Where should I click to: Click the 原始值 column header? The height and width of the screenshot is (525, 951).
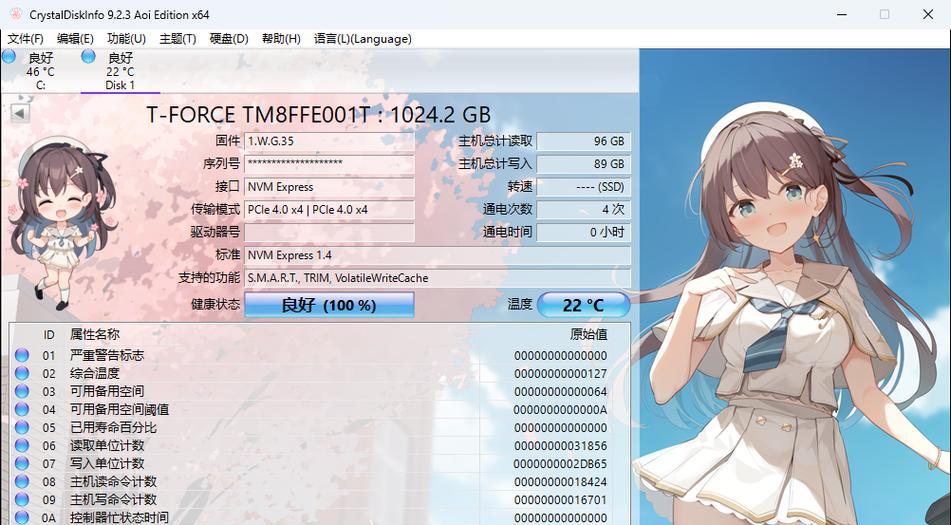click(x=588, y=334)
